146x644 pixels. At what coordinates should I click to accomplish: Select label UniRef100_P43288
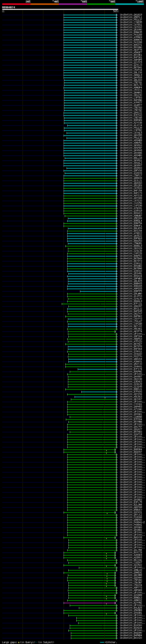[131, 42]
